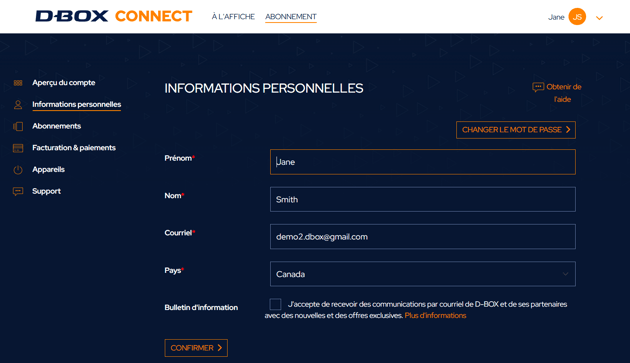
Task: Click the Courriel email field
Action: 423,236
